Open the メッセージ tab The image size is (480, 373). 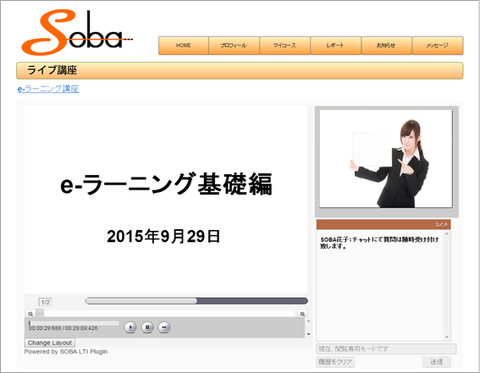click(438, 45)
